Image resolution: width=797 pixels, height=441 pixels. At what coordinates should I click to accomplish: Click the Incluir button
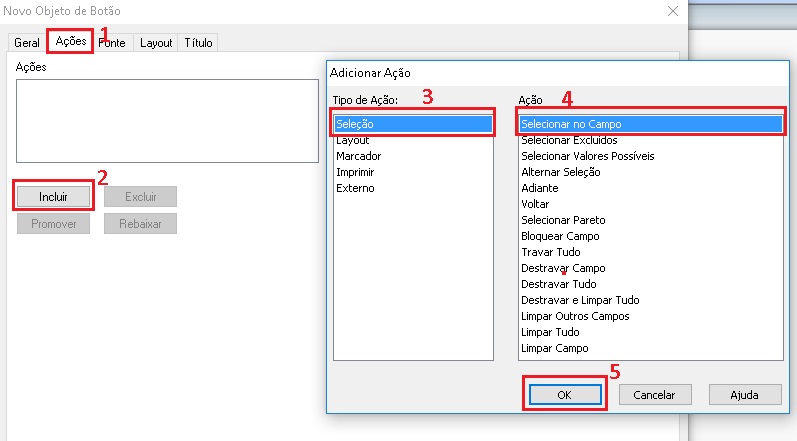[x=53, y=197]
